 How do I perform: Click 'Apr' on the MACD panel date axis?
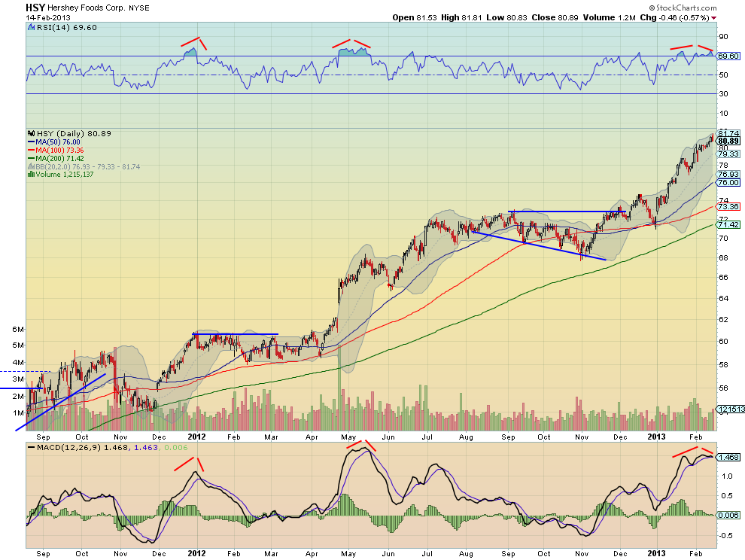[312, 554]
